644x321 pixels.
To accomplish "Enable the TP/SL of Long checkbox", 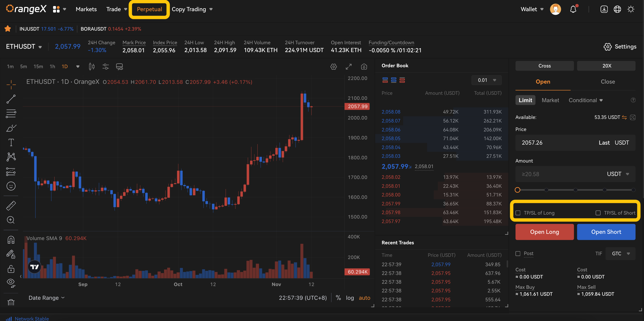I will (518, 213).
